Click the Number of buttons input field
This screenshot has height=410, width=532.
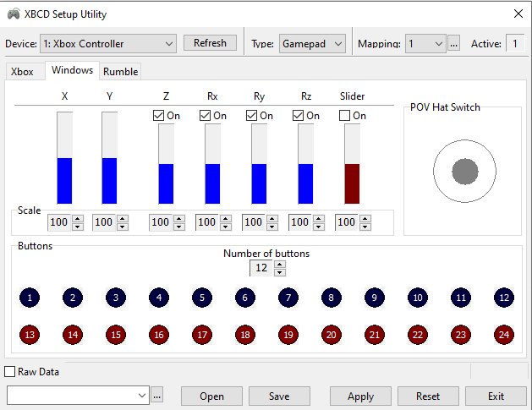tap(261, 268)
